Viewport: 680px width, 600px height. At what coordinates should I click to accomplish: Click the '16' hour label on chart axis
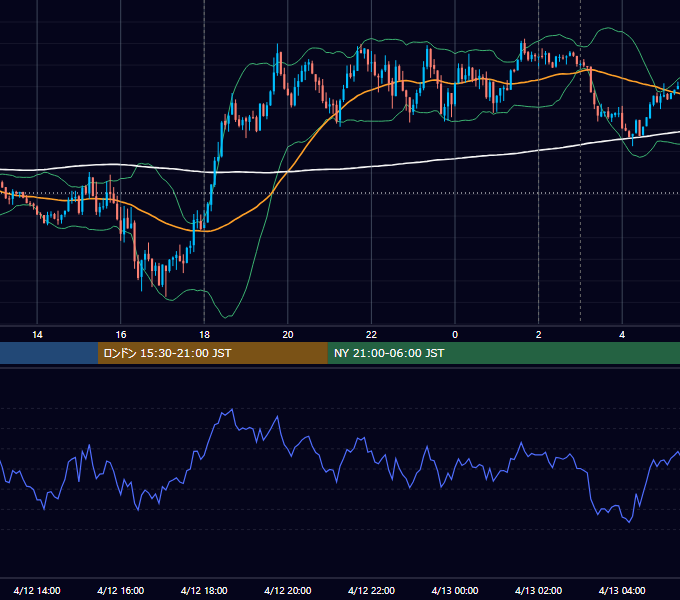121,335
